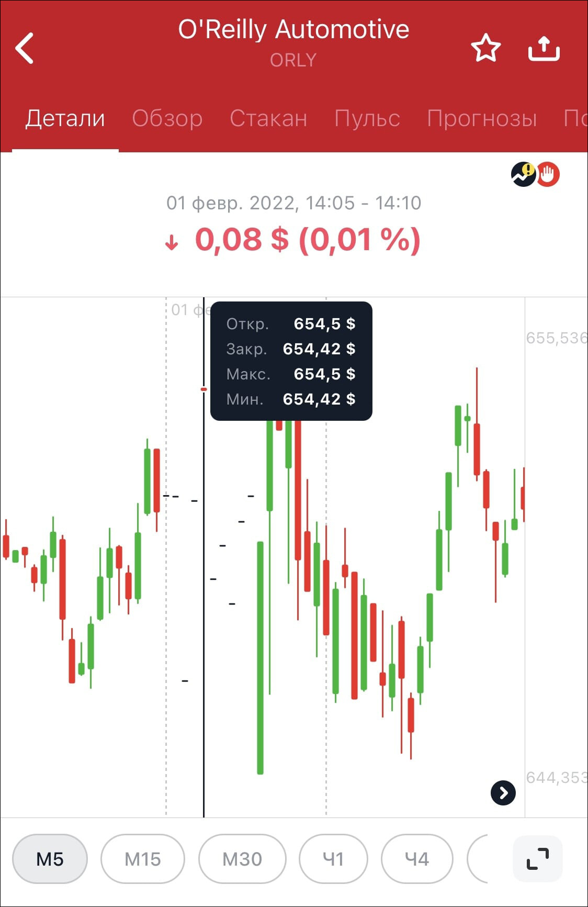The image size is (588, 907).
Task: Open the chart warning exclamation badge
Action: (x=523, y=174)
